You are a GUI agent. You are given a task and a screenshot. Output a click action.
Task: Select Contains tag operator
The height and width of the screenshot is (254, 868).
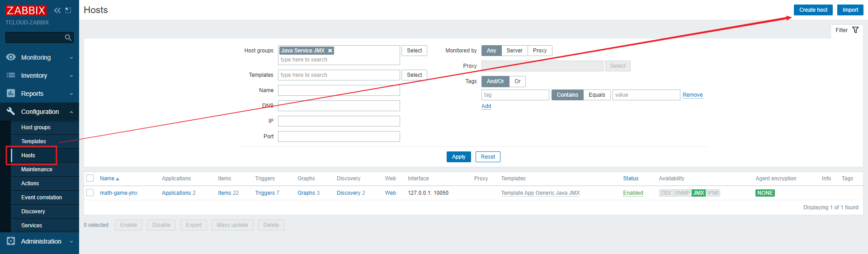pos(567,95)
